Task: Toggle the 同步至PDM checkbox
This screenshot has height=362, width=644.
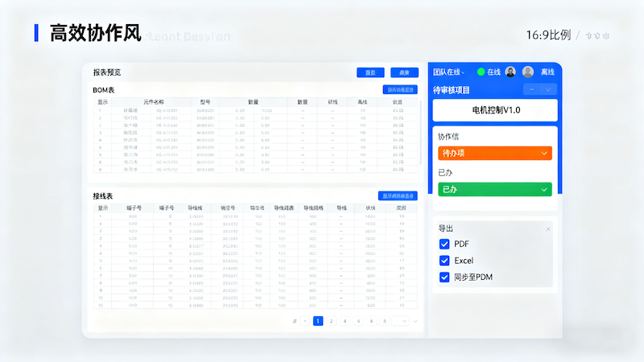Action: pyautogui.click(x=444, y=278)
